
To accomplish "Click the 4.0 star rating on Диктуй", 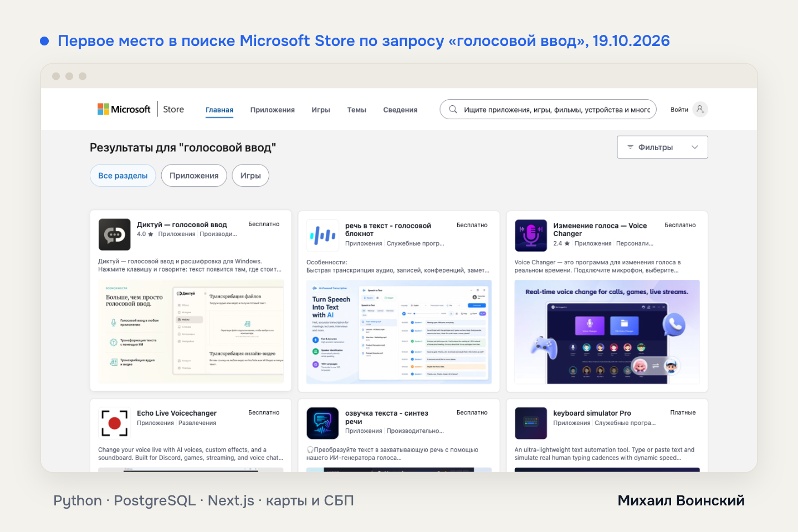I will coord(145,234).
